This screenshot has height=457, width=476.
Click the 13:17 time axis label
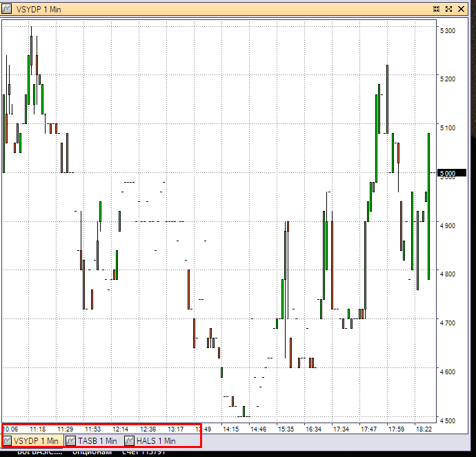click(176, 429)
